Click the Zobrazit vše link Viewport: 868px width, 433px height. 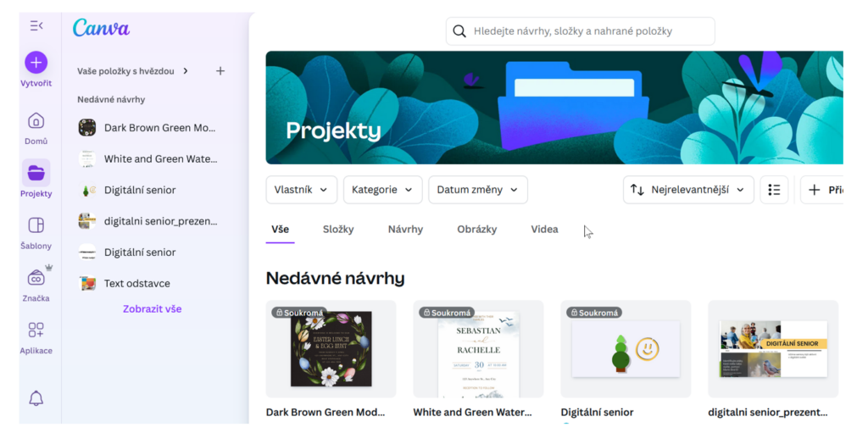(153, 309)
